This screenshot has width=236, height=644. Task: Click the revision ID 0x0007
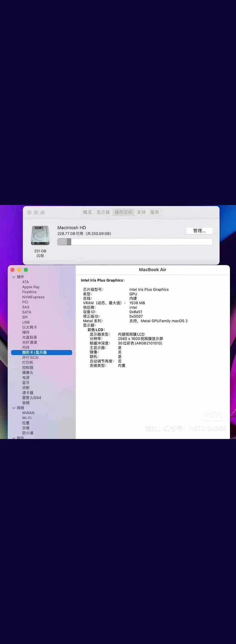point(136,316)
